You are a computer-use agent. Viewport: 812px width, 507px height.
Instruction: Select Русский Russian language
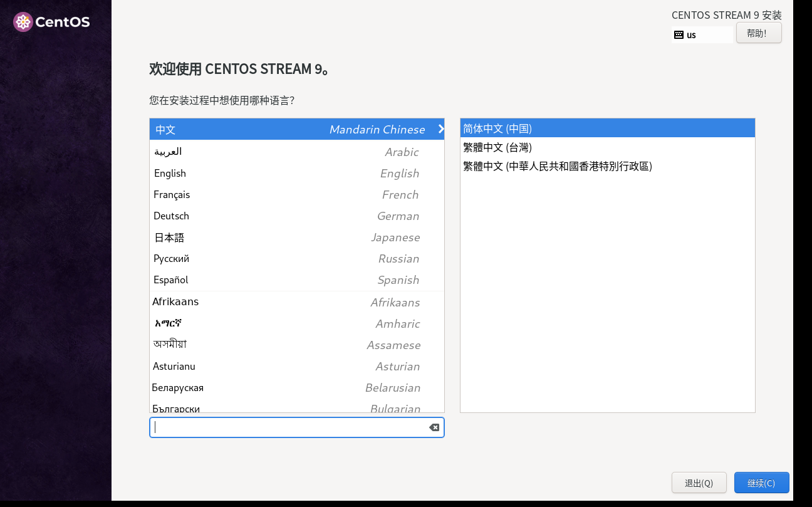coord(297,258)
